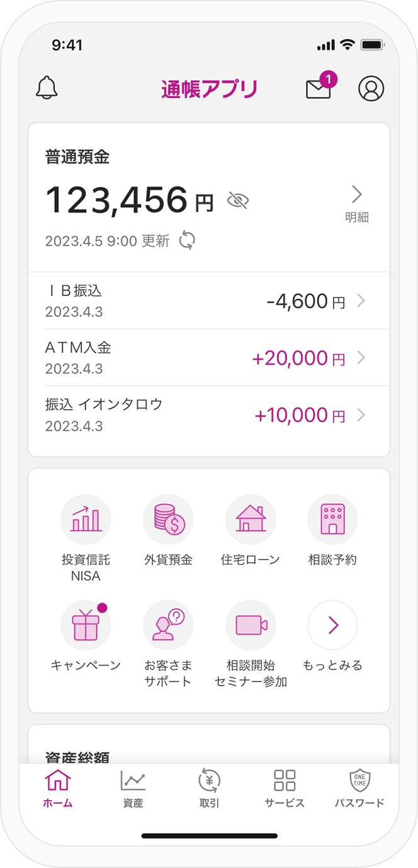This screenshot has height=868, width=418.
Task: Open the 住宅ローン house icon
Action: tap(251, 520)
